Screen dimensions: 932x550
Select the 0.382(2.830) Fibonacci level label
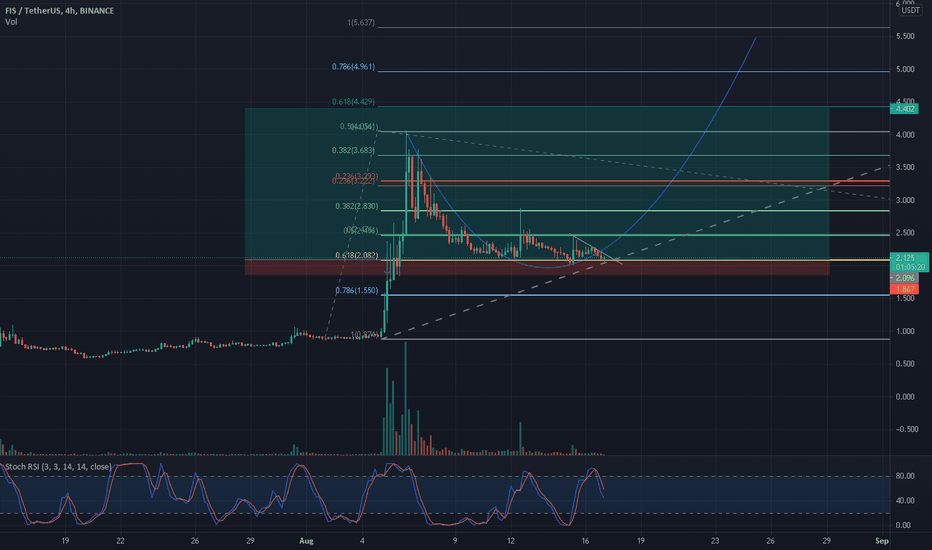tap(356, 206)
